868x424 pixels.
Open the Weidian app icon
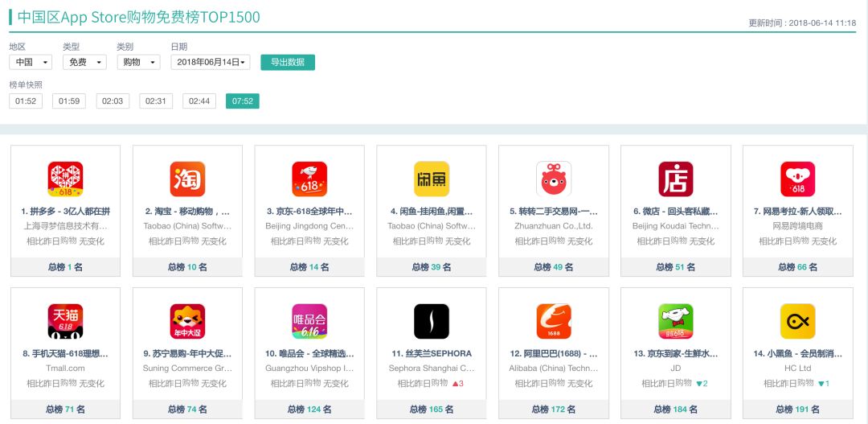(x=675, y=179)
